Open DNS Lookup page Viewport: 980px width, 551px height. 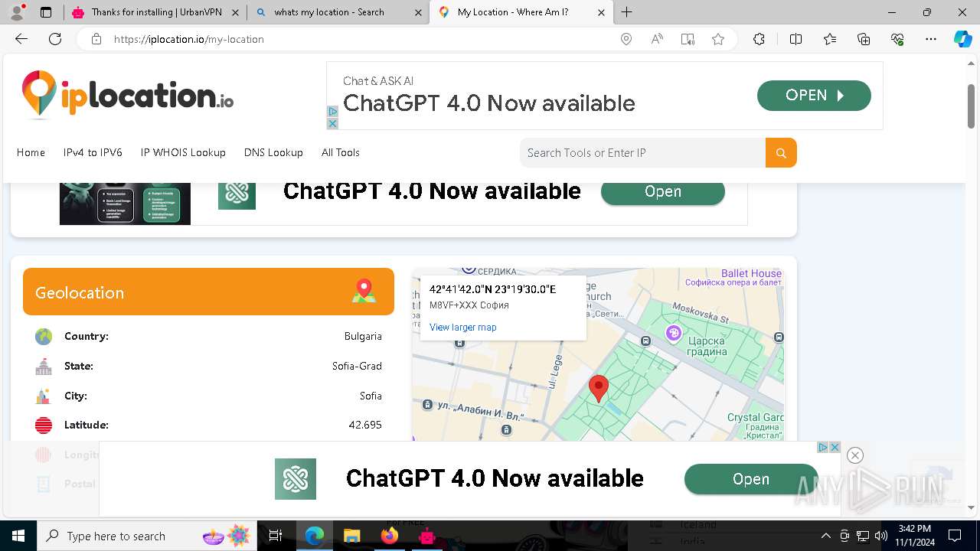tap(273, 152)
